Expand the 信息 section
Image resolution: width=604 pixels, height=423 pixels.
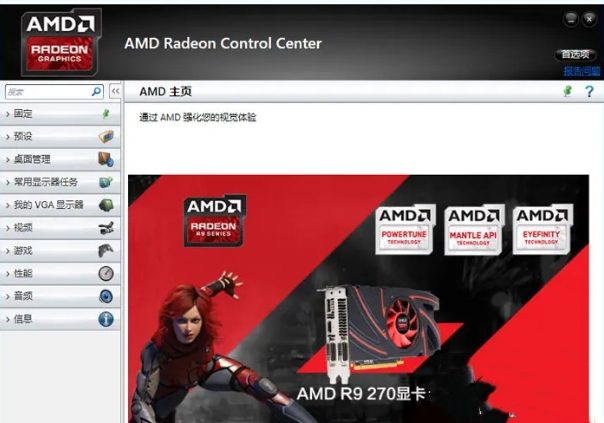[x=61, y=319]
